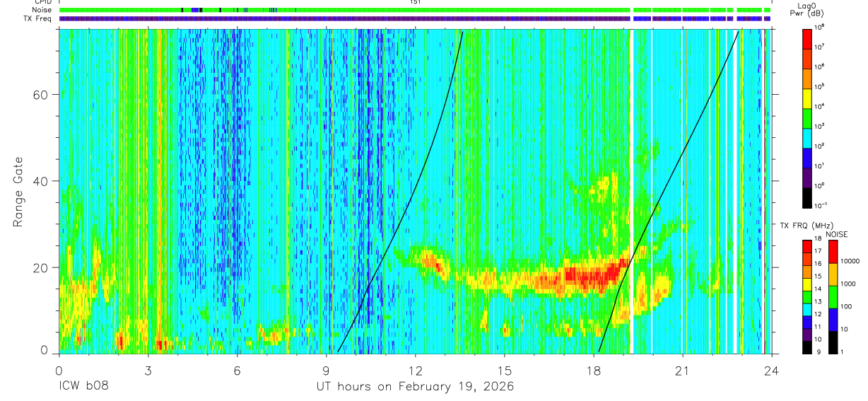Viewport: 868px width, 401px height.
Task: Click the red top segment of TX FRQ colorbar
Action: pyautogui.click(x=808, y=246)
